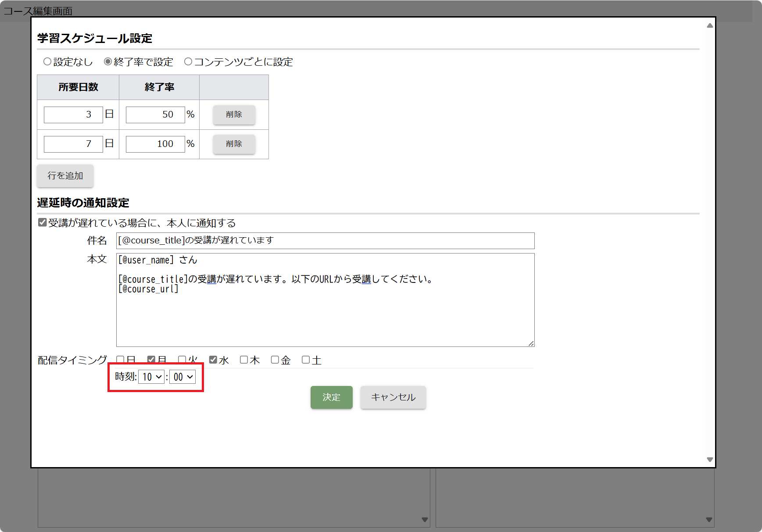This screenshot has width=762, height=532.
Task: Click background right panel's scroll down arrow
Action: pos(709,520)
